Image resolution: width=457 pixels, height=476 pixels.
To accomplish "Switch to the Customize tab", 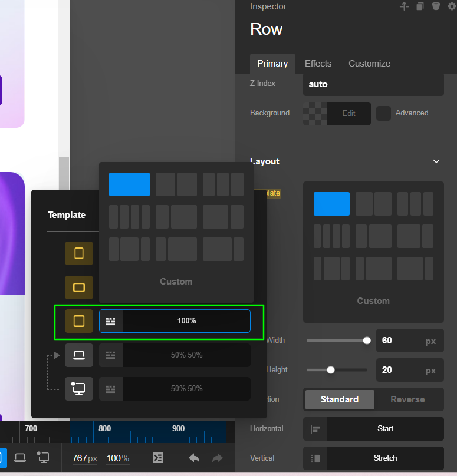I will [369, 64].
